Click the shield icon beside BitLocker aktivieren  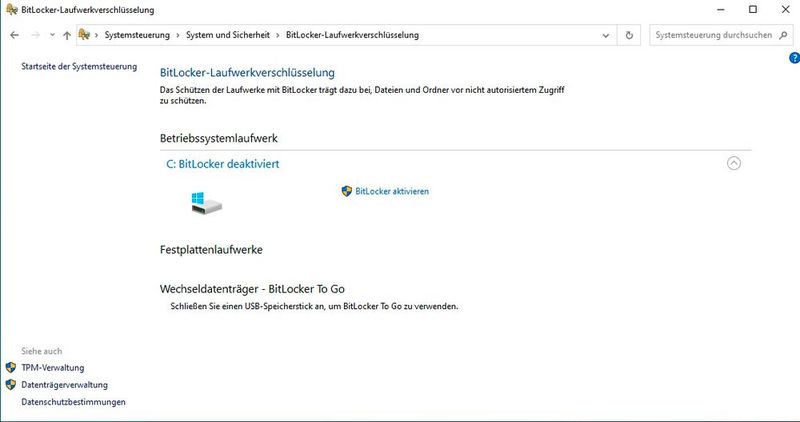point(347,191)
